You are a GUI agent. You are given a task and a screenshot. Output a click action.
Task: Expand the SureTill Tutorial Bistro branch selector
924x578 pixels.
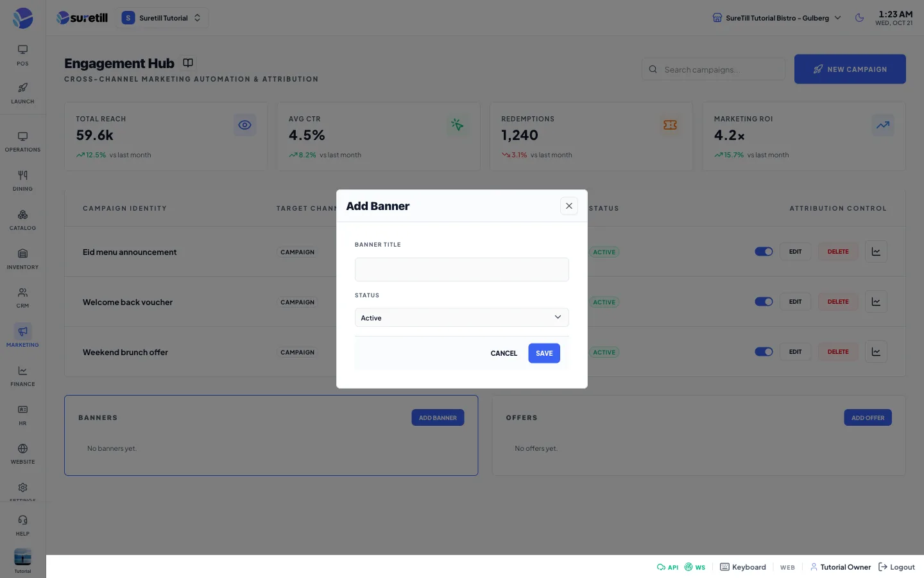tap(776, 18)
